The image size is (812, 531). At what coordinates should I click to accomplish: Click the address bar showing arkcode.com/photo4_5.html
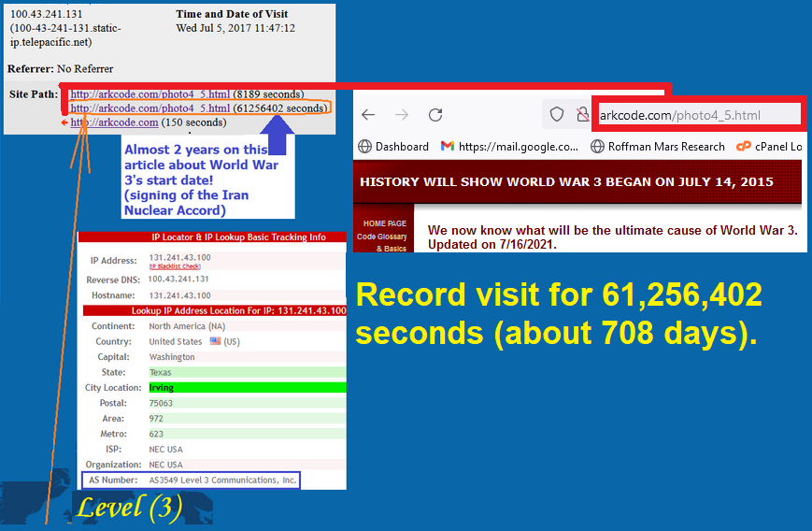click(697, 115)
